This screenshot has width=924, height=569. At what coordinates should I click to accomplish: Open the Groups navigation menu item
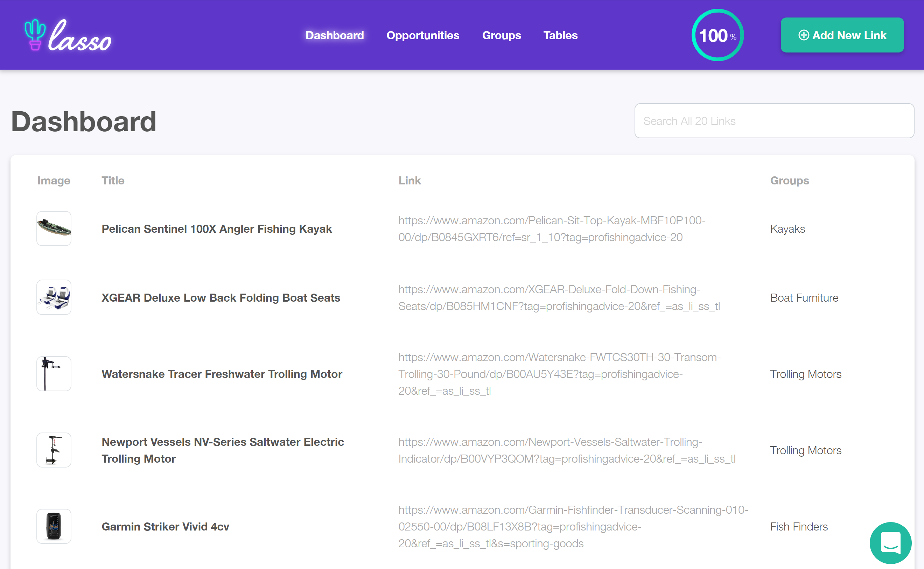[501, 35]
